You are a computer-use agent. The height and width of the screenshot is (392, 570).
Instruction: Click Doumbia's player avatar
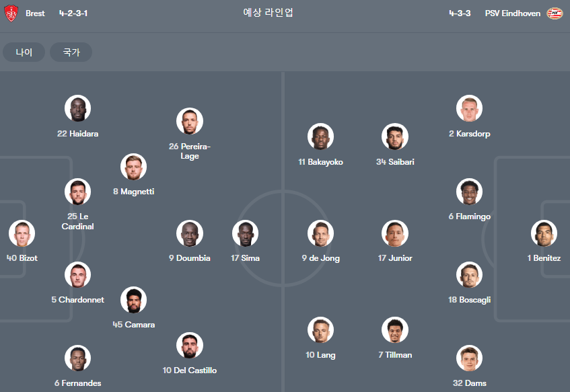[190, 233]
